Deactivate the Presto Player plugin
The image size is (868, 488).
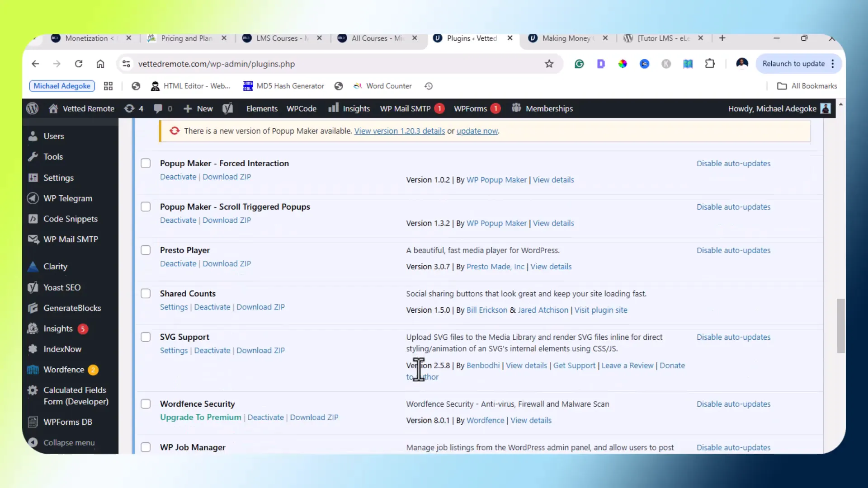[x=178, y=263]
